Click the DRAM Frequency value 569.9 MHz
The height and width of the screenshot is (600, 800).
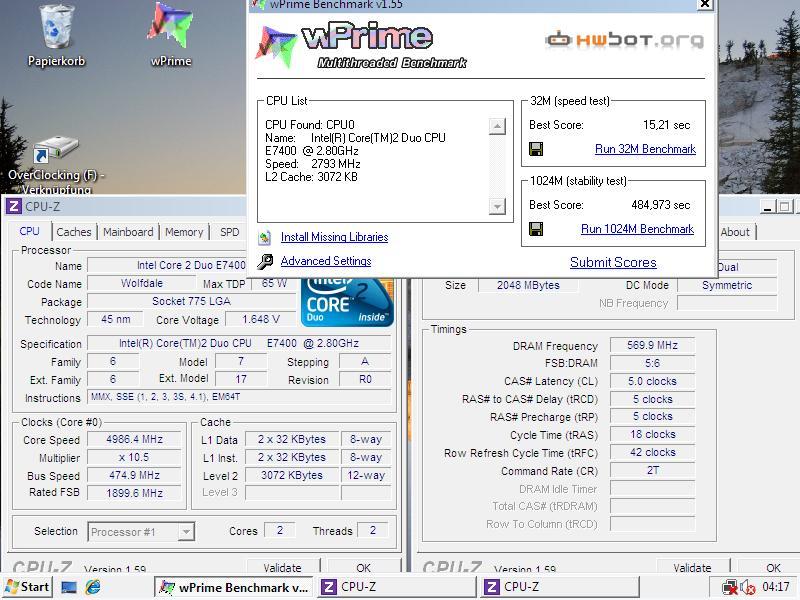pos(653,345)
